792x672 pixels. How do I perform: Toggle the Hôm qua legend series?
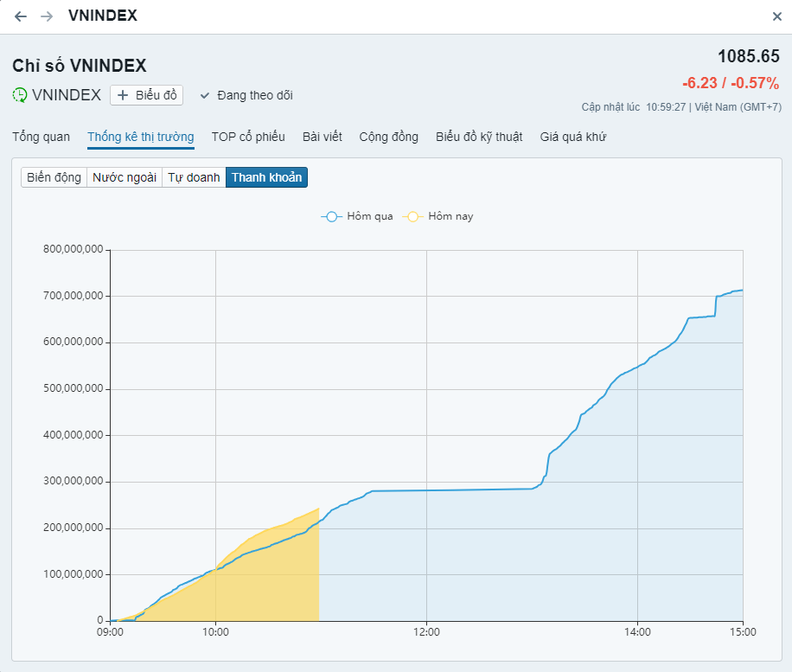pos(357,216)
